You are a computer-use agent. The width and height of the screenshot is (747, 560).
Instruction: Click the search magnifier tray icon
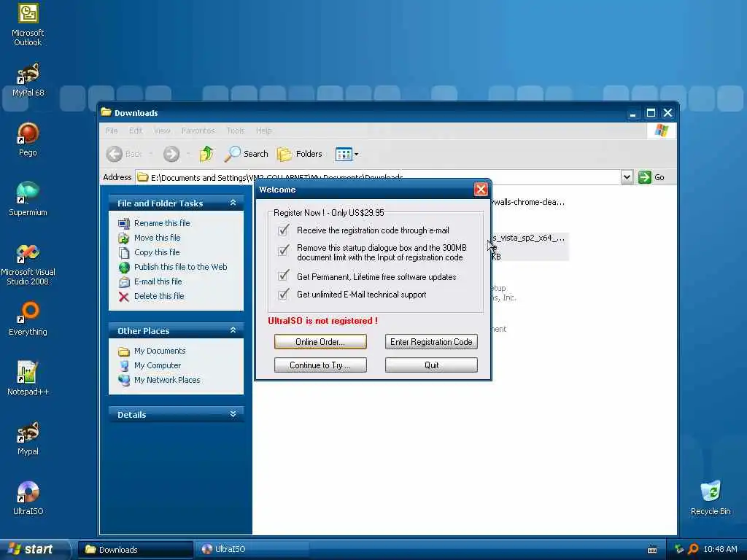[693, 549]
